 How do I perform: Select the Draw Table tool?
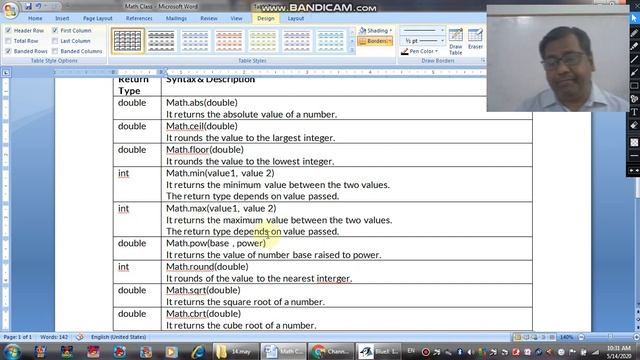pos(456,42)
